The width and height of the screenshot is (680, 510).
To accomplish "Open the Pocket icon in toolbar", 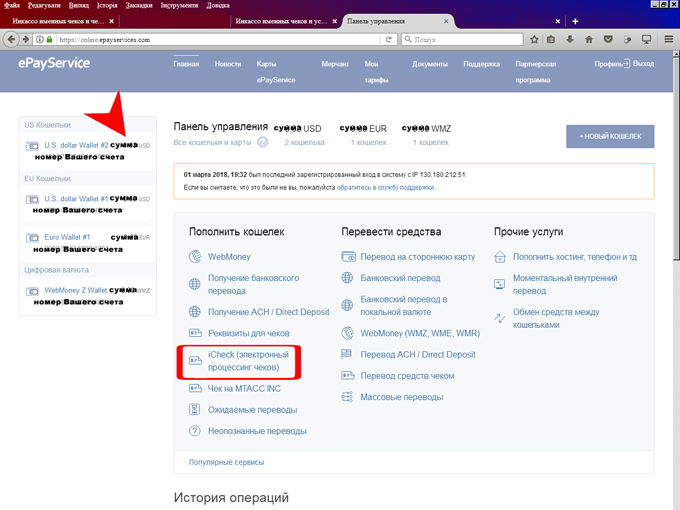I will (608, 39).
